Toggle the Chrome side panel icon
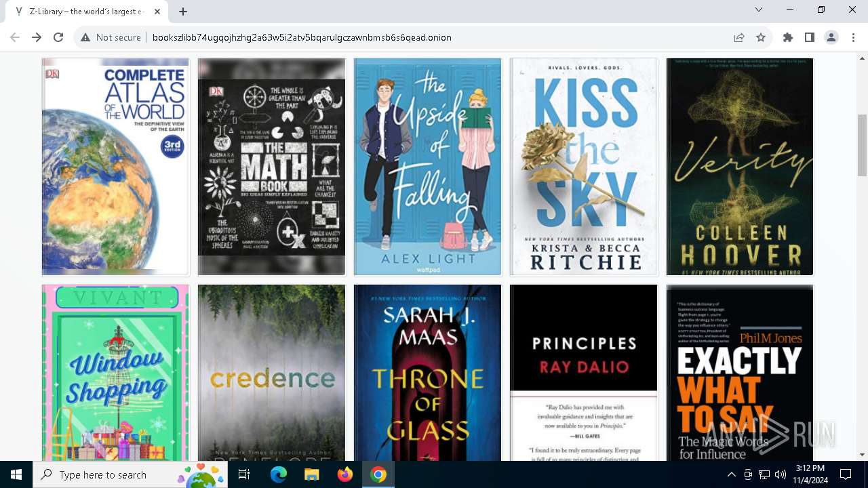The image size is (868, 488). pos(810,37)
